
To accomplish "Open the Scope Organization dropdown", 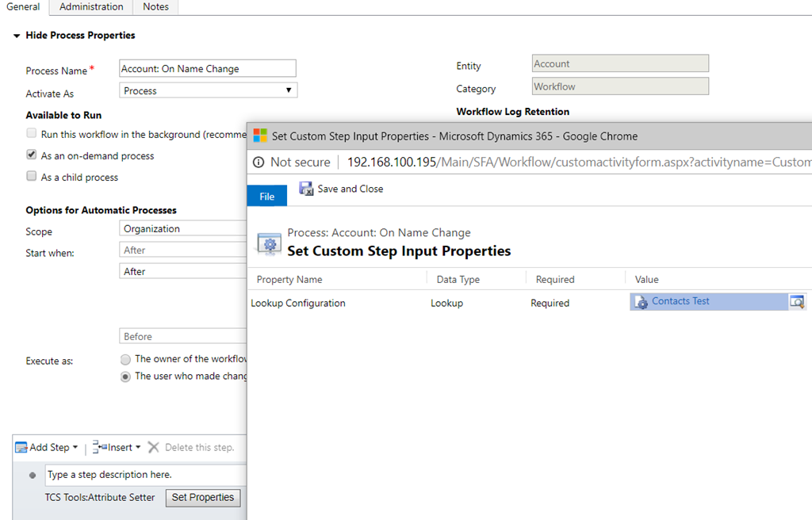I will tap(183, 228).
